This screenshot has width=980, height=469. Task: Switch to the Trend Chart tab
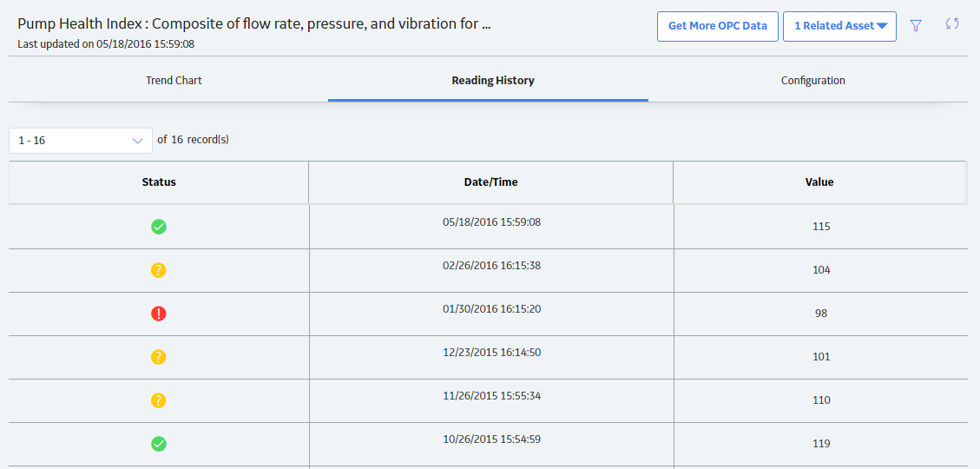(x=174, y=81)
